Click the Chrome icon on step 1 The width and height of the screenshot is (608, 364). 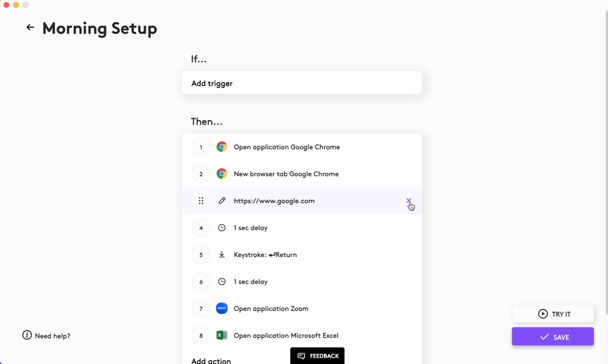pos(222,147)
